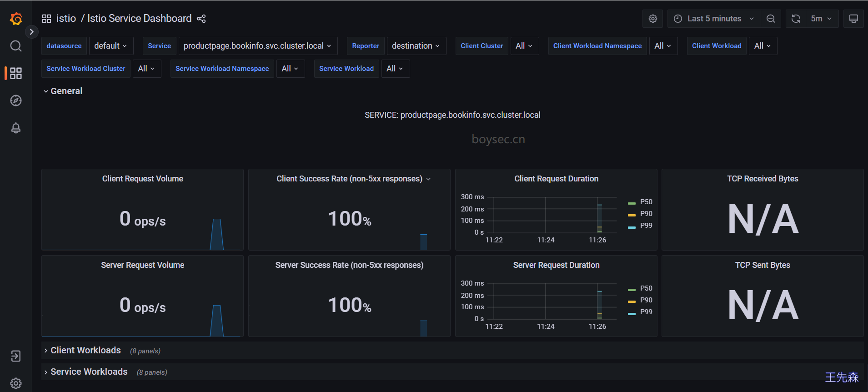Open the Dashboards icon in the sidebar
This screenshot has width=868, height=392.
tap(16, 73)
